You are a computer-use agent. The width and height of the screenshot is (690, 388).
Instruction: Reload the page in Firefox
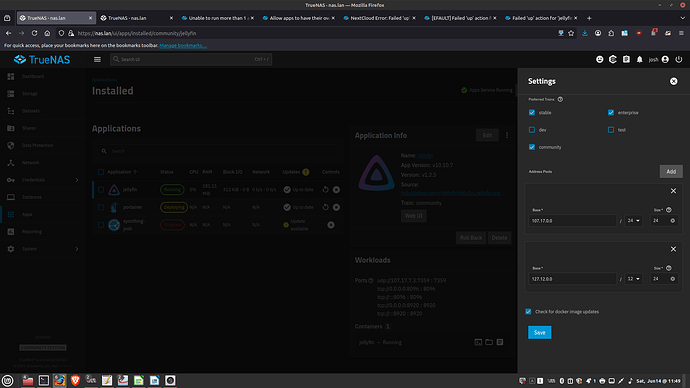pyautogui.click(x=34, y=33)
